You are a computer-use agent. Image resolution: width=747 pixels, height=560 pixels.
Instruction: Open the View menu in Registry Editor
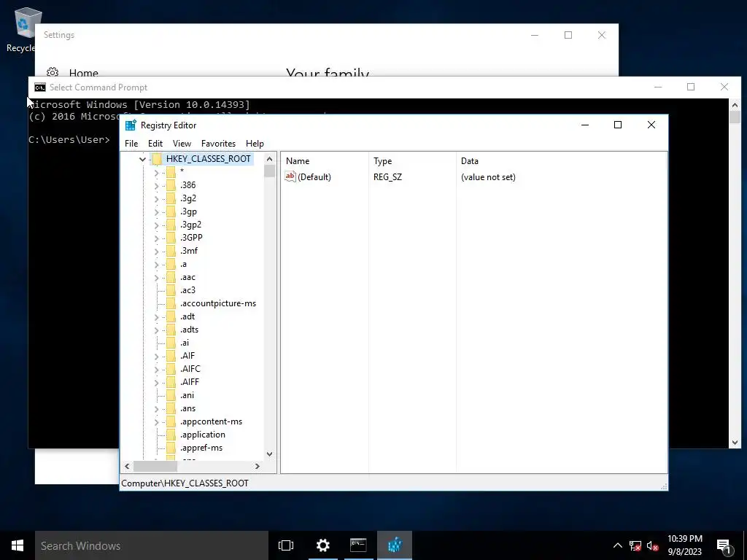[x=182, y=144]
